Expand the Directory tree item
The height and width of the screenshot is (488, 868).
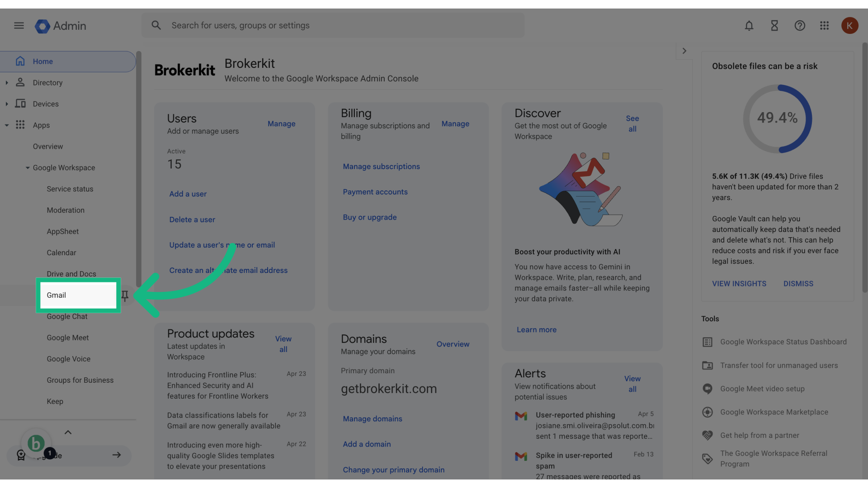pos(7,83)
